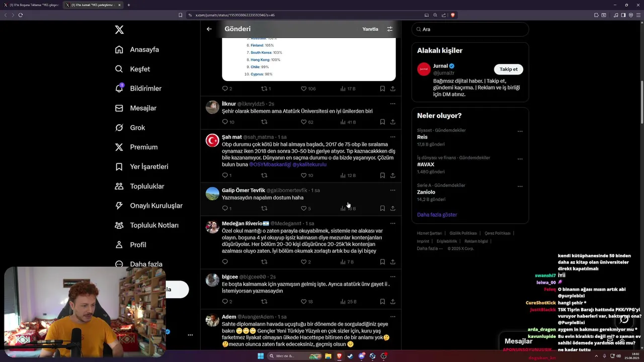Open the Zaniolo trending topic
The image size is (644, 362).
(x=426, y=192)
